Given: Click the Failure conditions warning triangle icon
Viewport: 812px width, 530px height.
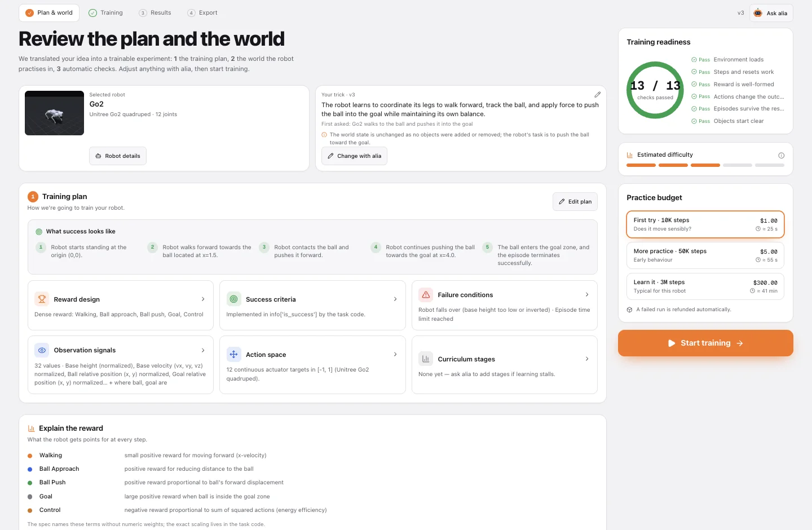Looking at the screenshot, I should tap(426, 294).
